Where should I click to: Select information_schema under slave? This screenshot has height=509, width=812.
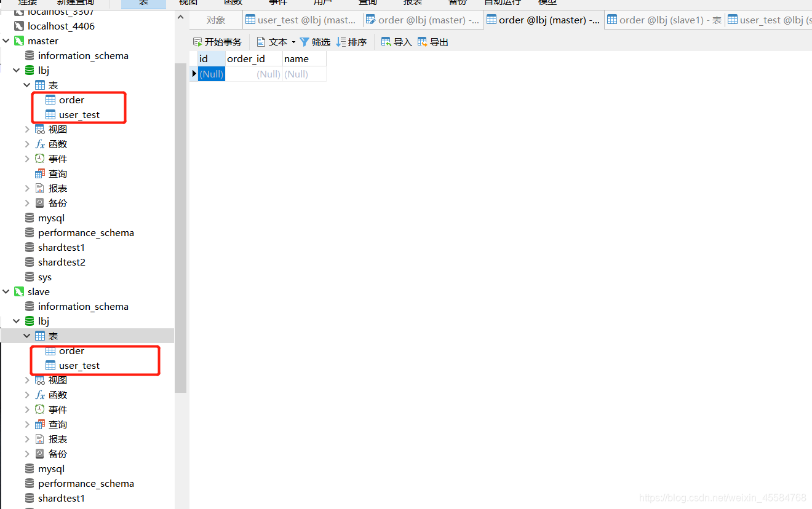(x=83, y=306)
